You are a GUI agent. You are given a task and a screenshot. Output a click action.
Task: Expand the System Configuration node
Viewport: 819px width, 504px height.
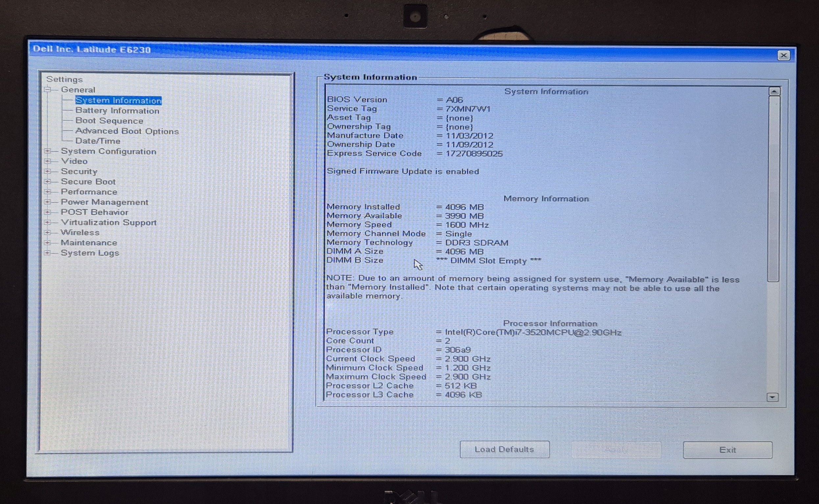48,151
